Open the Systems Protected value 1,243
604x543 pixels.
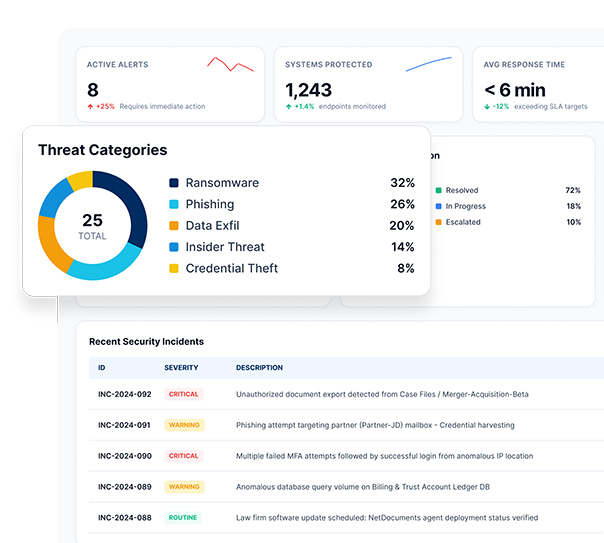309,90
